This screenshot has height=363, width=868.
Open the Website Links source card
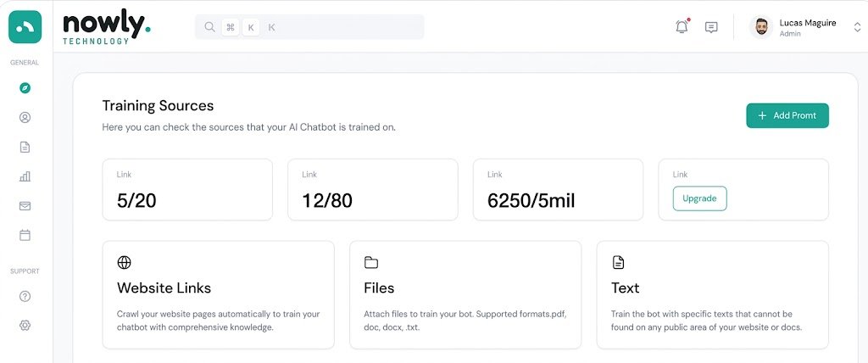pos(218,295)
